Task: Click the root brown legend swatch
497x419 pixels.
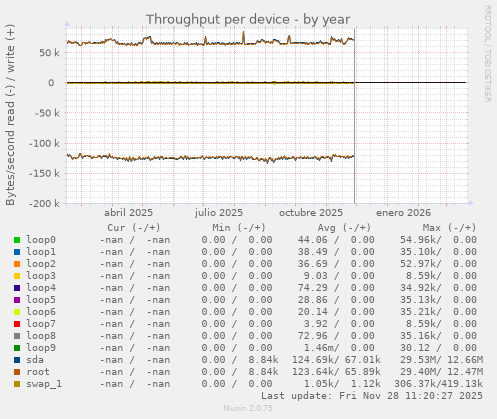Action: pos(17,372)
